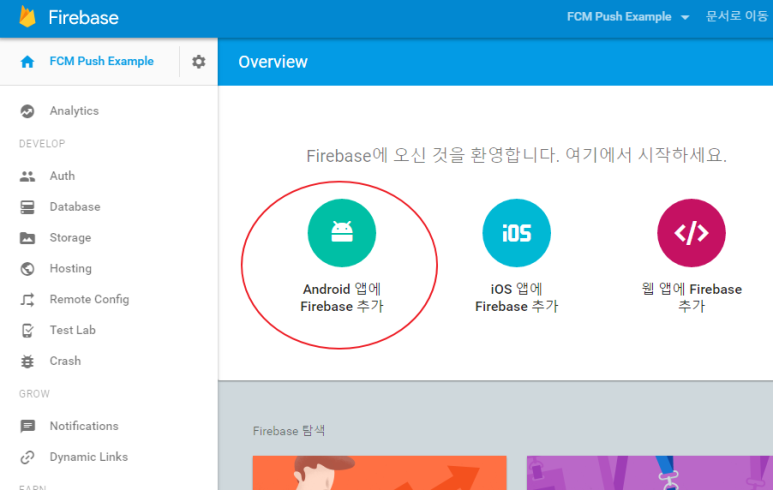Viewport: 773px width, 490px height.
Task: Click iOS 앱에 Firebase 추가 label
Action: (517, 298)
